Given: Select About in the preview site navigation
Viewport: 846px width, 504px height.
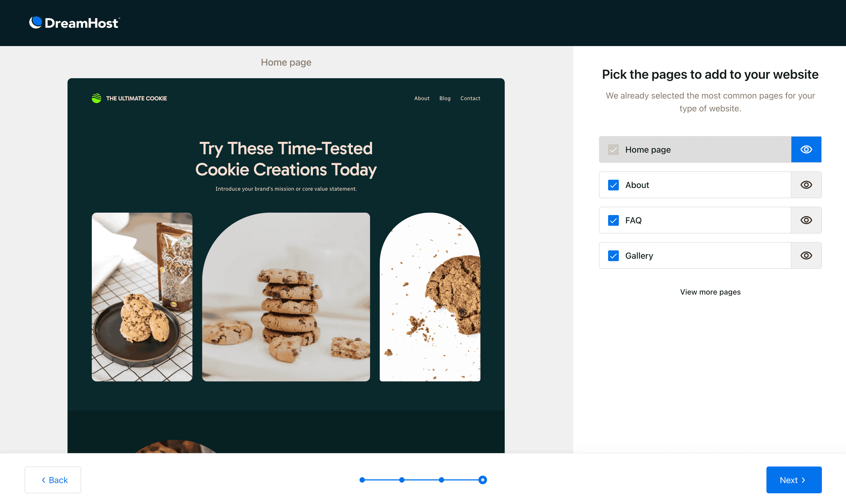Looking at the screenshot, I should [x=422, y=98].
